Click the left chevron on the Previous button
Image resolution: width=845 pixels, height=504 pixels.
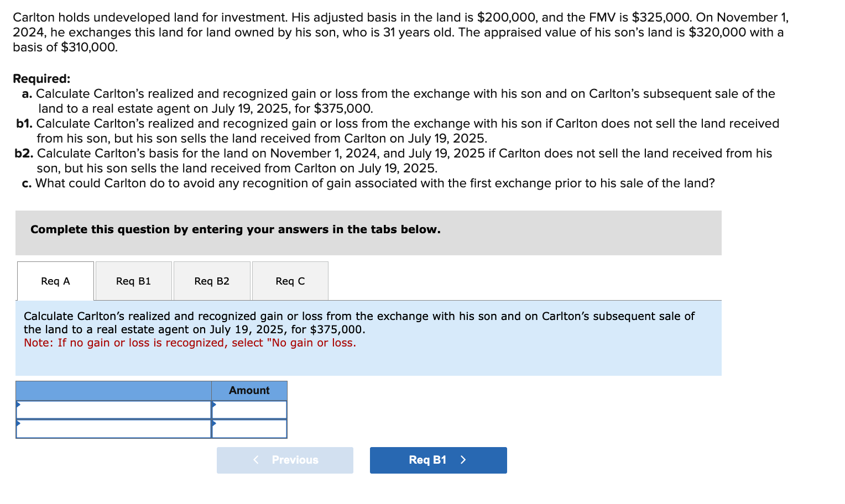[x=255, y=460]
